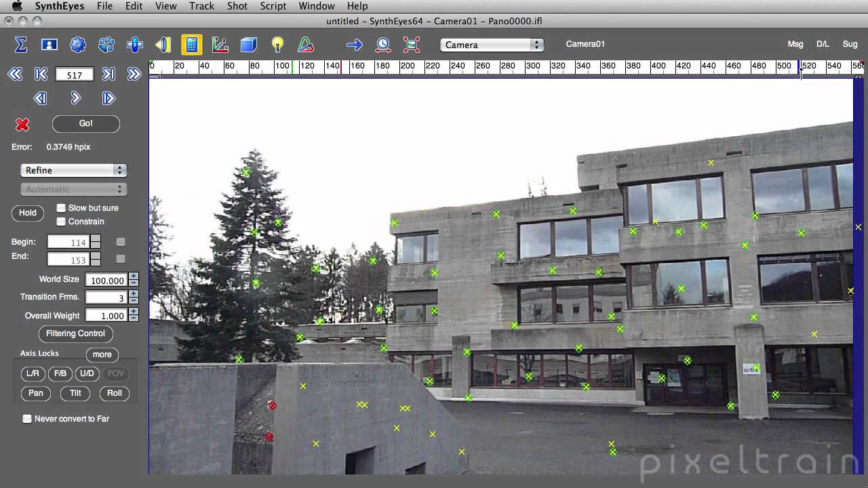Open the Summary room (sigma icon)
The height and width of the screenshot is (488, 868).
click(x=21, y=45)
